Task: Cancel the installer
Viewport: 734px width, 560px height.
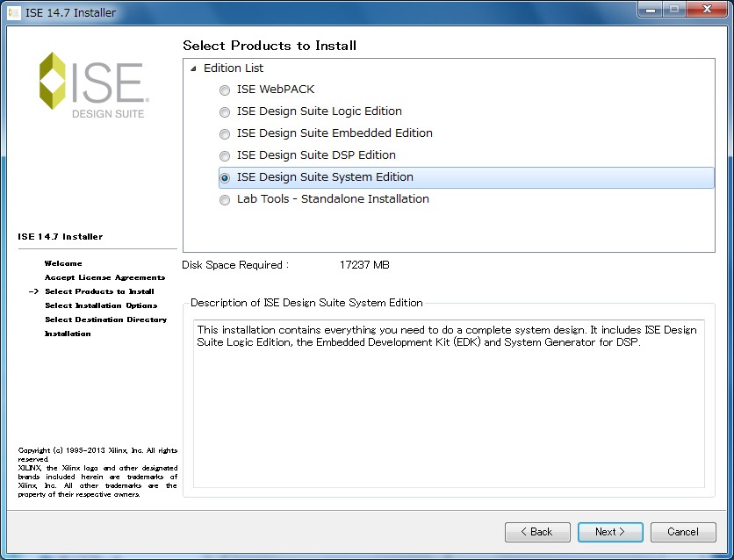Action: tap(683, 532)
